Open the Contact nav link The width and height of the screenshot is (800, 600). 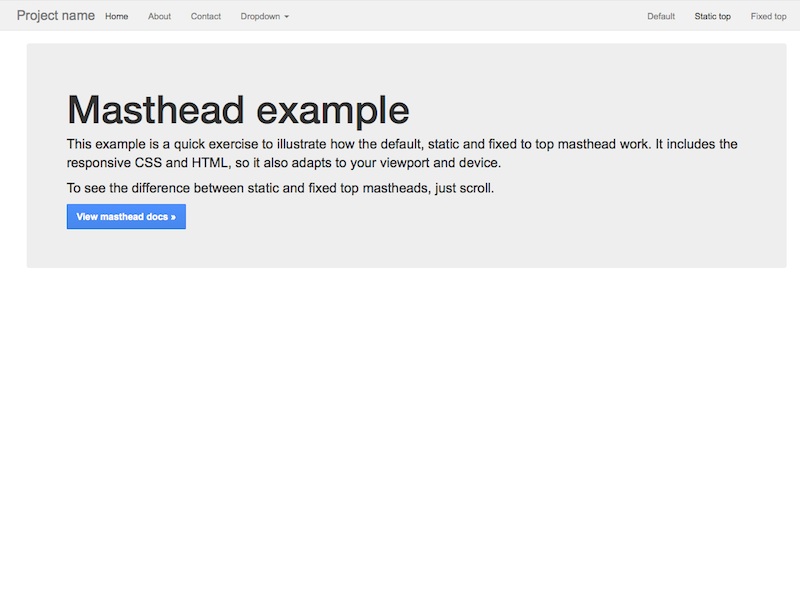click(x=206, y=16)
